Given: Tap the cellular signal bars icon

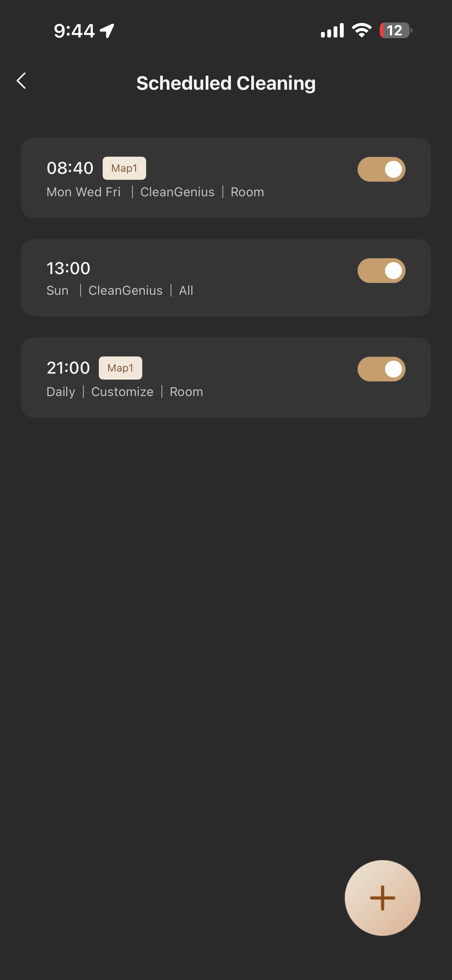Looking at the screenshot, I should pyautogui.click(x=332, y=30).
